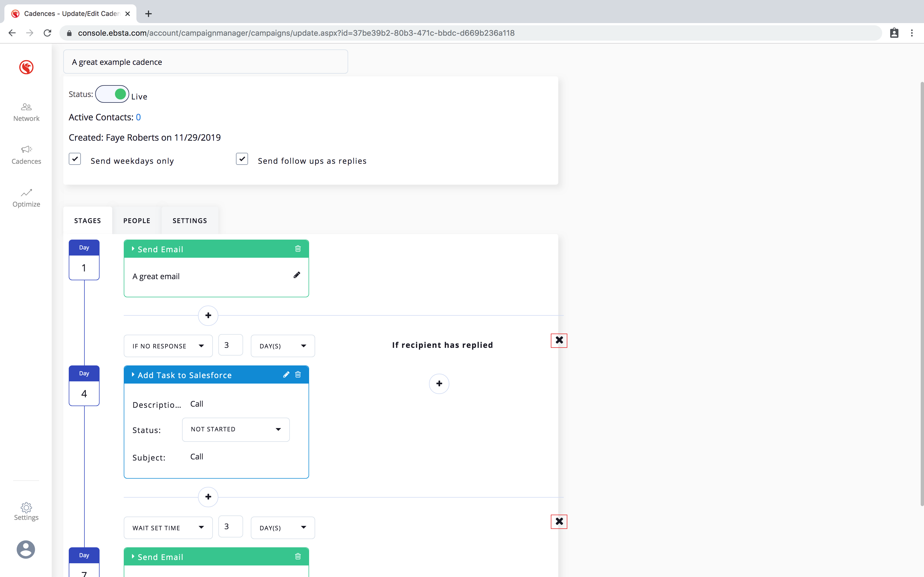Screen dimensions: 924x577
Task: Open the Network sidebar section
Action: pos(26,112)
